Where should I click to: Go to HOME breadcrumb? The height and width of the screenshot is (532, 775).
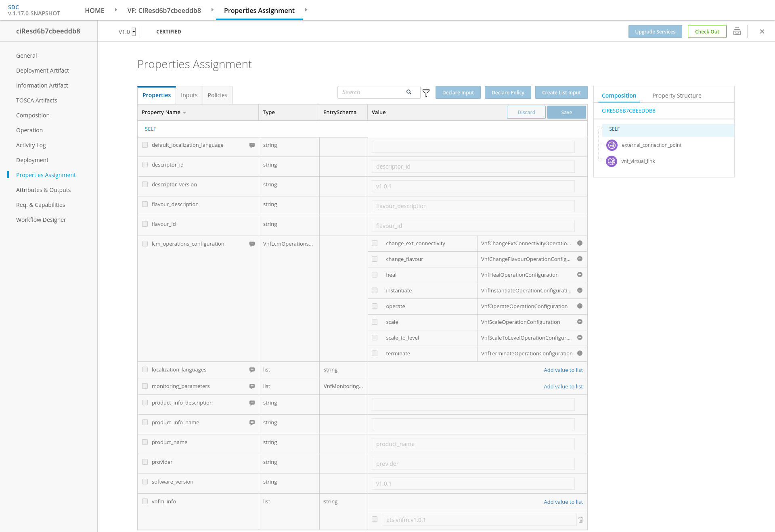[x=94, y=10]
